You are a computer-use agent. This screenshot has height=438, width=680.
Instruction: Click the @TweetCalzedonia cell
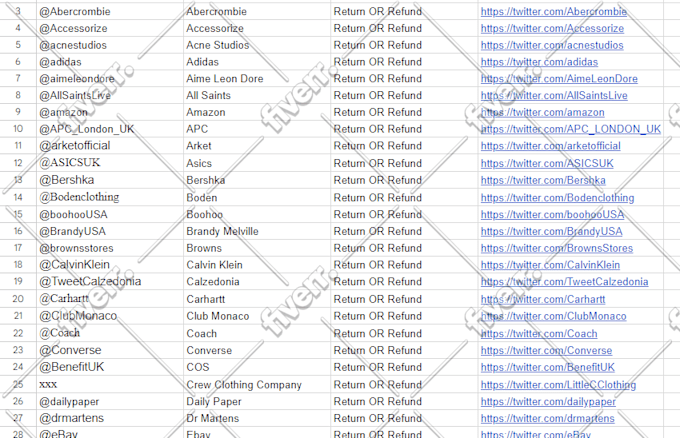click(110, 281)
